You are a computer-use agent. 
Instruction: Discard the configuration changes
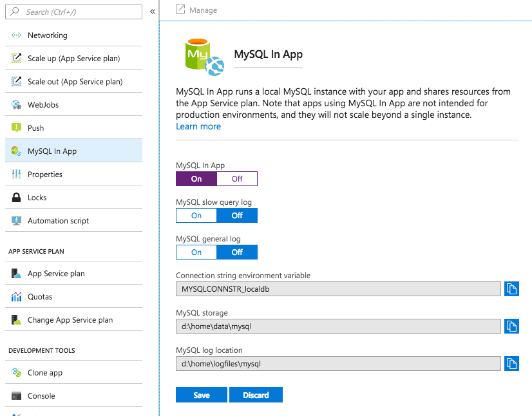click(256, 395)
